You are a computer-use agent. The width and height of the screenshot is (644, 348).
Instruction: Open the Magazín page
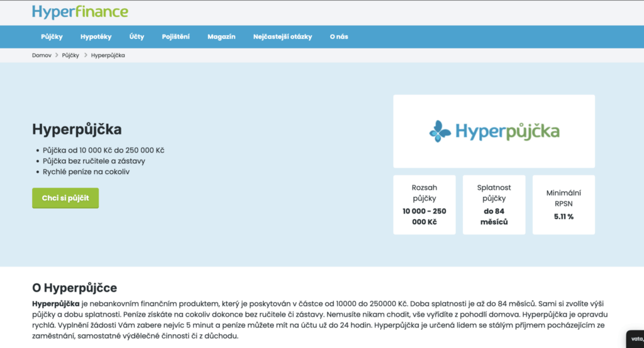click(x=221, y=37)
